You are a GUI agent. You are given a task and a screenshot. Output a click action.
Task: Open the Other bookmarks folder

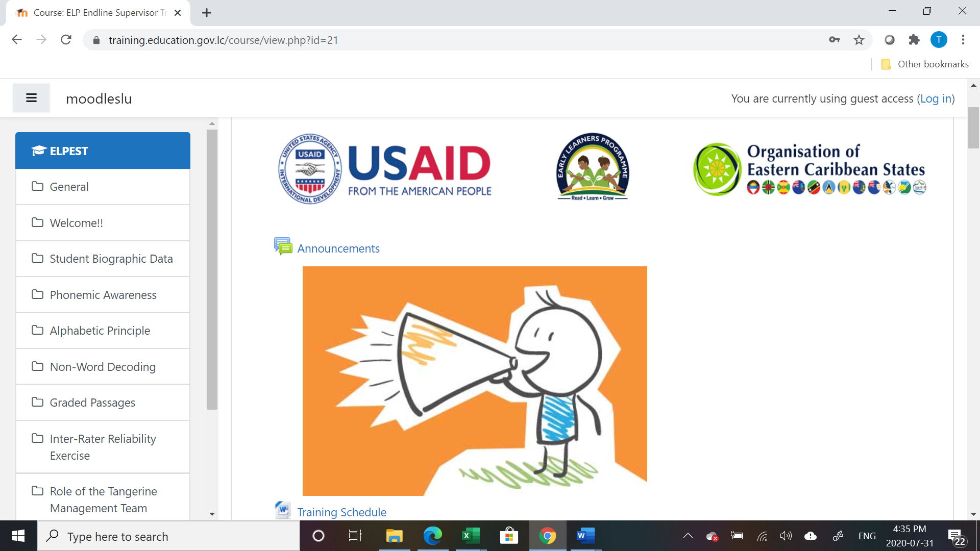click(924, 64)
